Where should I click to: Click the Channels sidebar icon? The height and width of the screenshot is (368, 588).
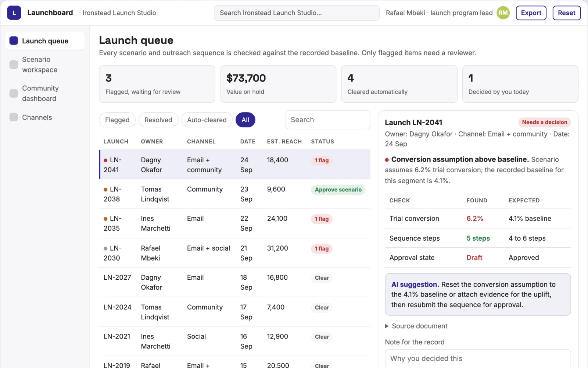point(14,117)
